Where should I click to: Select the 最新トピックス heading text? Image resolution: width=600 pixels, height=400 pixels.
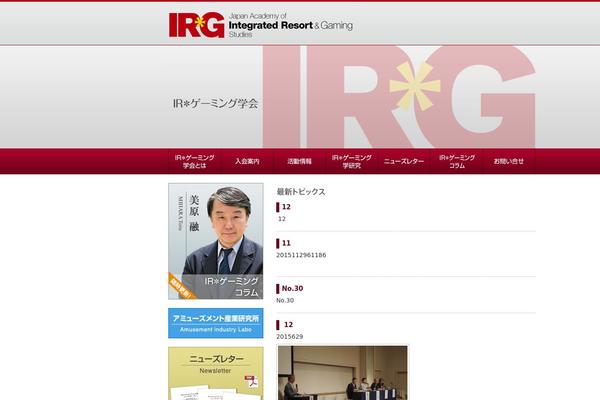pyautogui.click(x=301, y=192)
